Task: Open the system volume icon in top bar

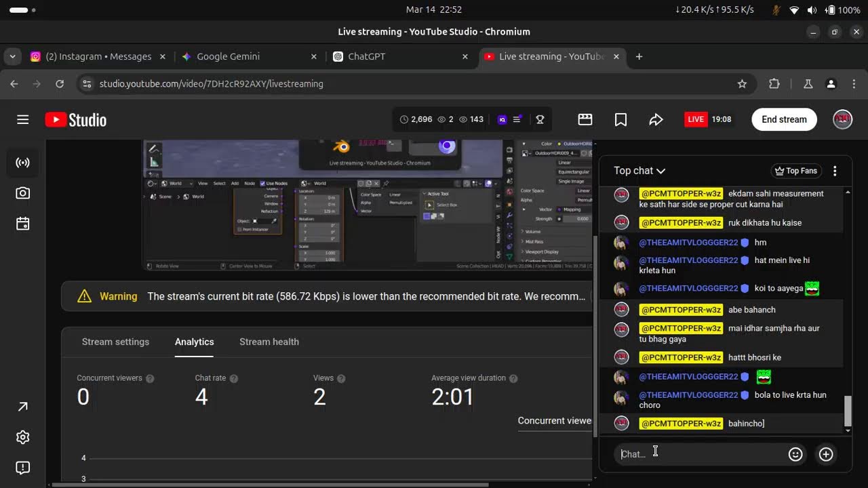Action: coord(812,10)
